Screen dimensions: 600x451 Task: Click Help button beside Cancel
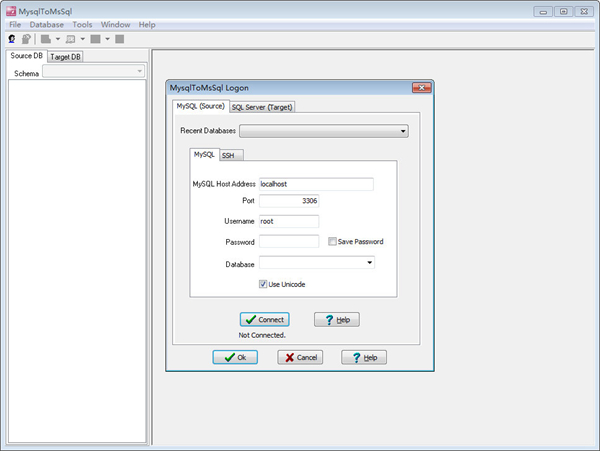coord(363,357)
